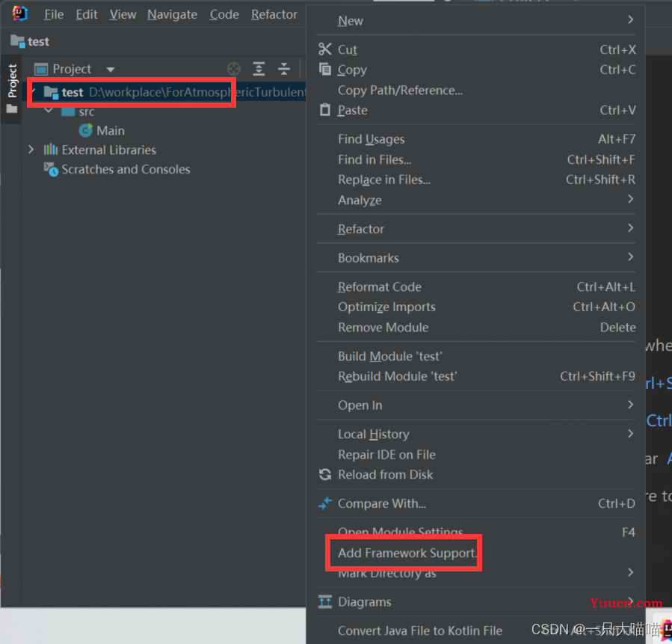The height and width of the screenshot is (644, 672).
Task: Click the Diagrams icon
Action: tap(325, 601)
